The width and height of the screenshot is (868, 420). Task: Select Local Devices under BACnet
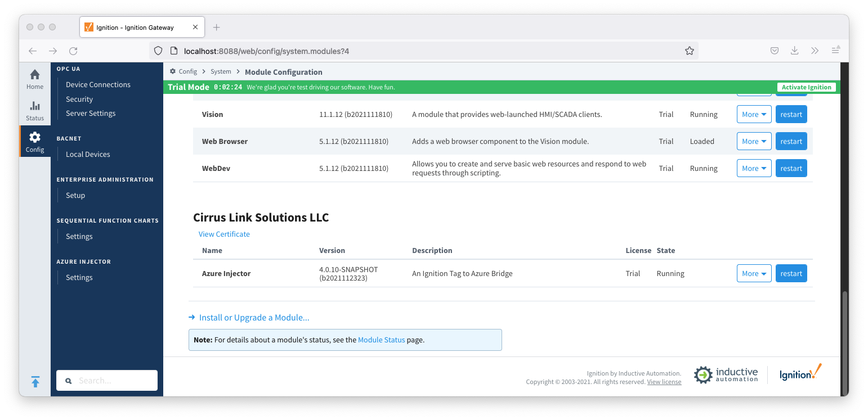click(88, 154)
